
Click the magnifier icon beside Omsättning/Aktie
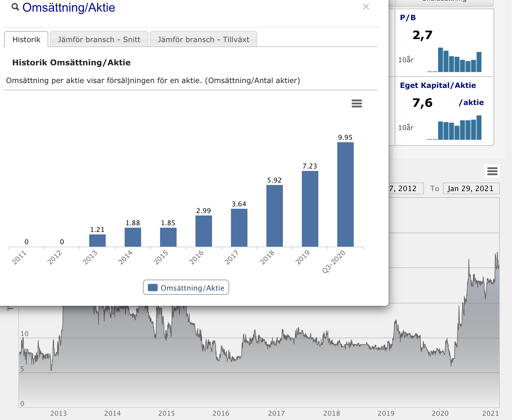click(x=15, y=7)
